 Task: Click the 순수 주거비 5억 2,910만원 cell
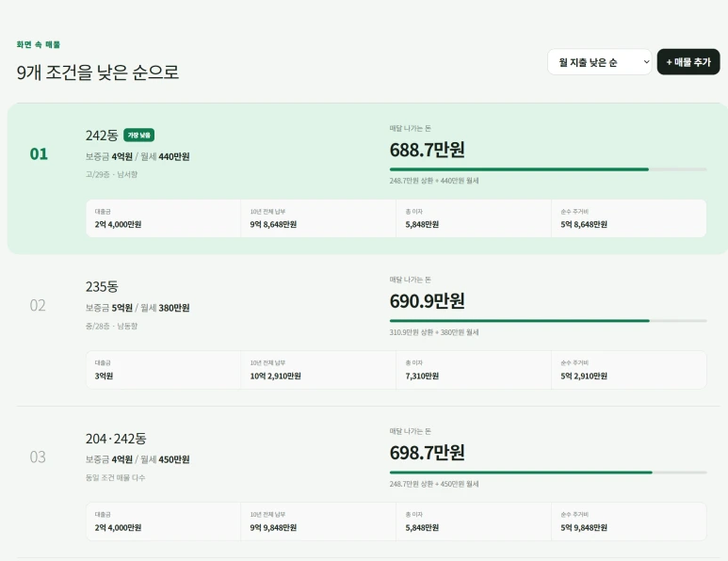tap(629, 370)
